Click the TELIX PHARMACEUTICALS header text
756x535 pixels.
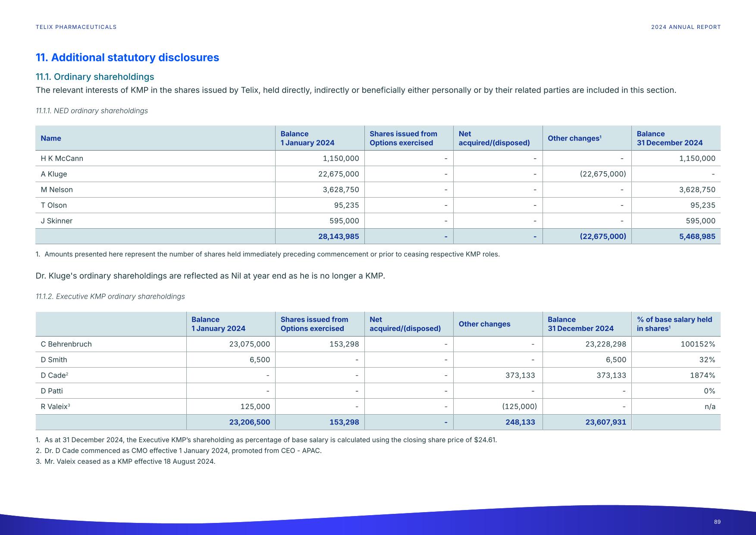pos(76,27)
